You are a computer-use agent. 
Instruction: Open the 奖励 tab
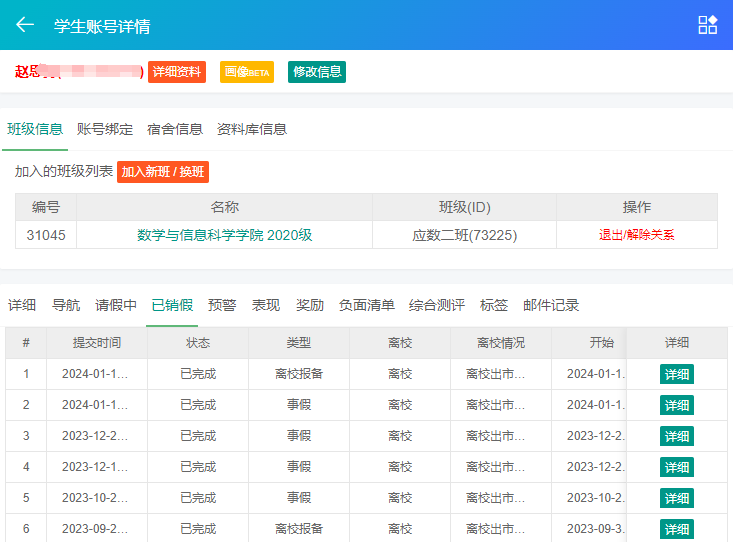310,305
